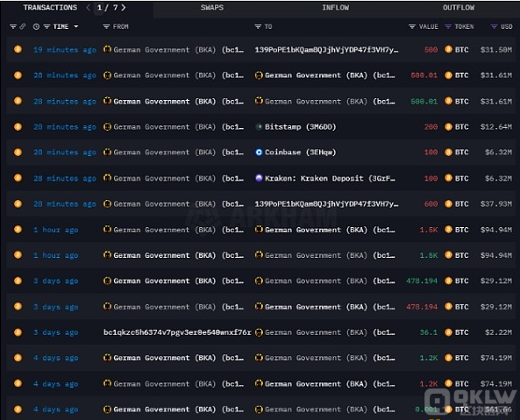
Task: Click the Bitstamp logo icon
Action: tap(259, 126)
